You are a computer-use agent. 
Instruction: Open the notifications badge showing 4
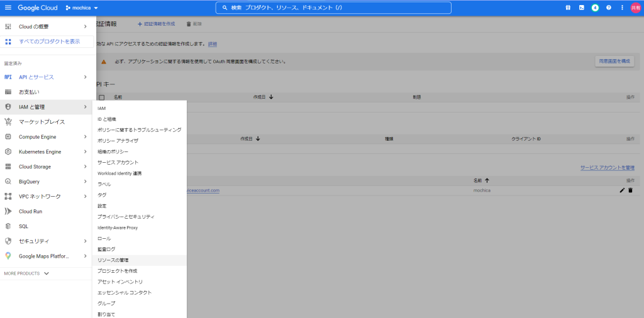click(595, 8)
